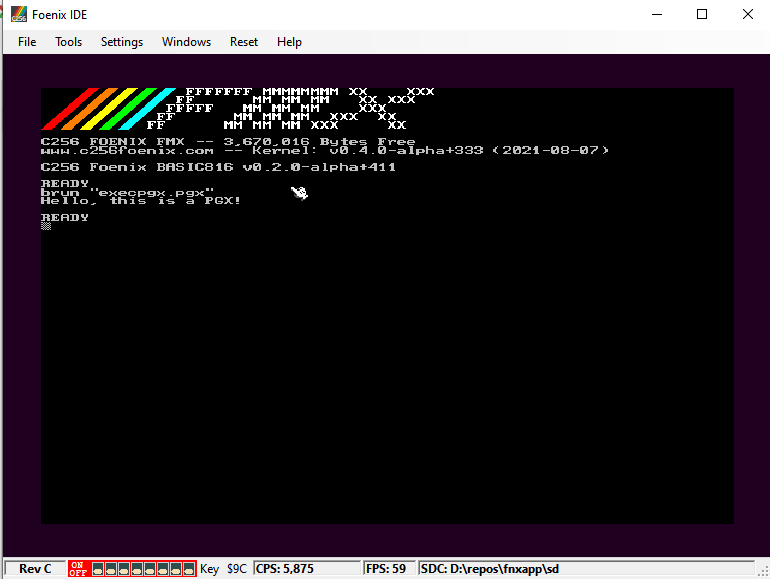
Task: Open the Windows menu
Action: [x=187, y=42]
